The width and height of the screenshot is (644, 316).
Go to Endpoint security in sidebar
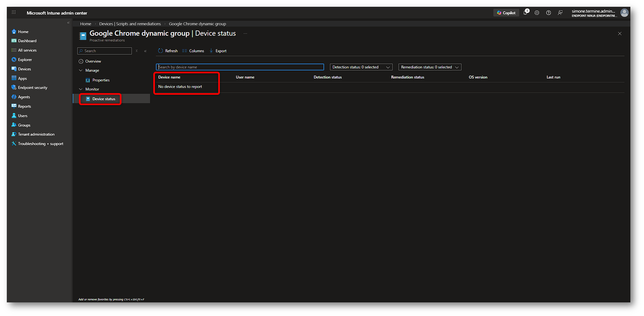click(32, 88)
